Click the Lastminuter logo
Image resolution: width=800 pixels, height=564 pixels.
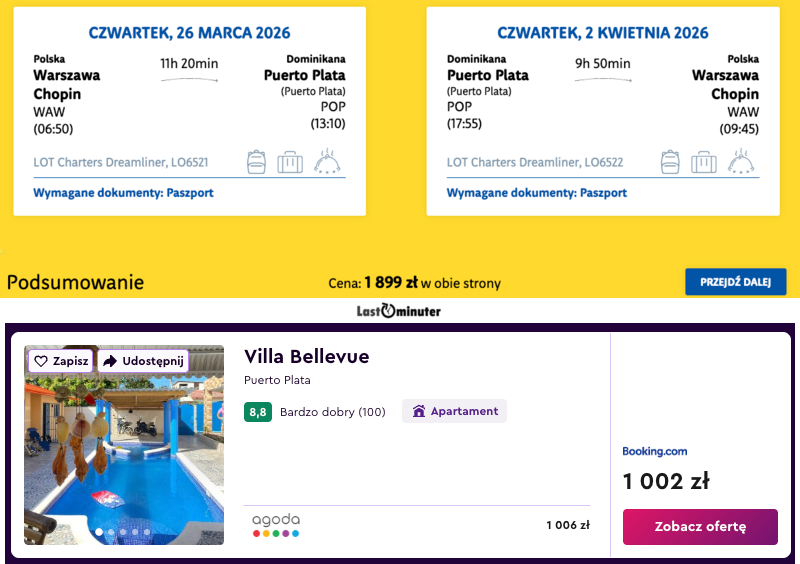[399, 311]
